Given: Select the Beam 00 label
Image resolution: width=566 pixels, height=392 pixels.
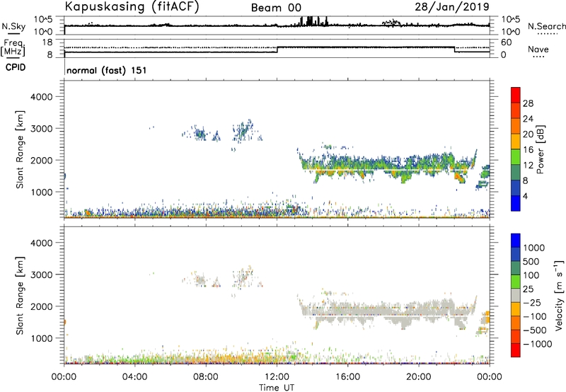Looking at the screenshot, I should point(276,8).
